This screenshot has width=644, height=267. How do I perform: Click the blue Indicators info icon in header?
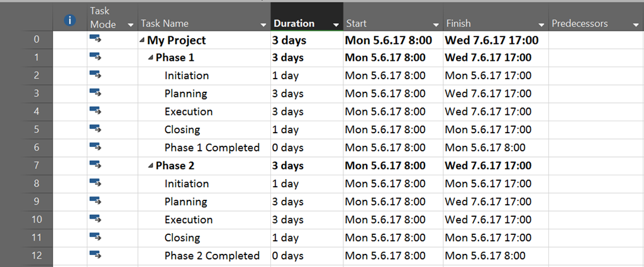click(x=70, y=21)
